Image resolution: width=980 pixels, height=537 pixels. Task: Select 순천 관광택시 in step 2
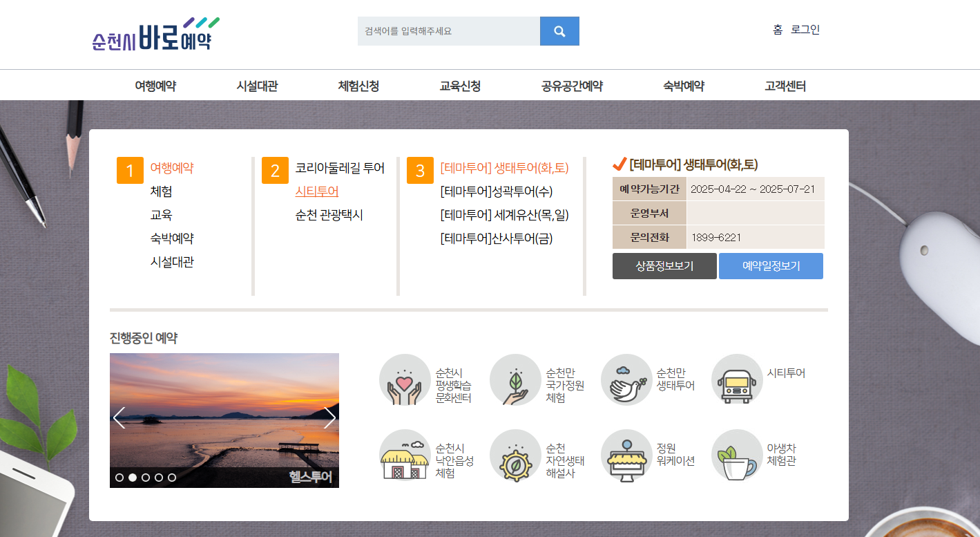click(x=329, y=215)
